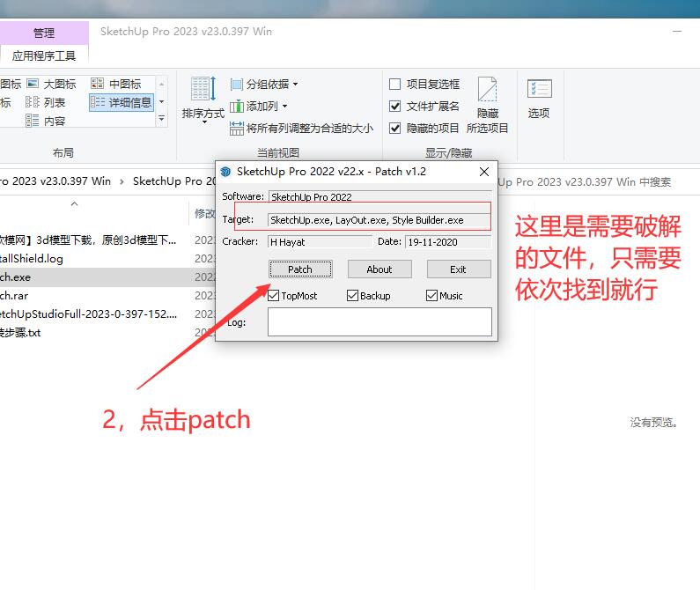Open 添加列 dropdown
Viewport: 700px width, 590px height.
(259, 107)
